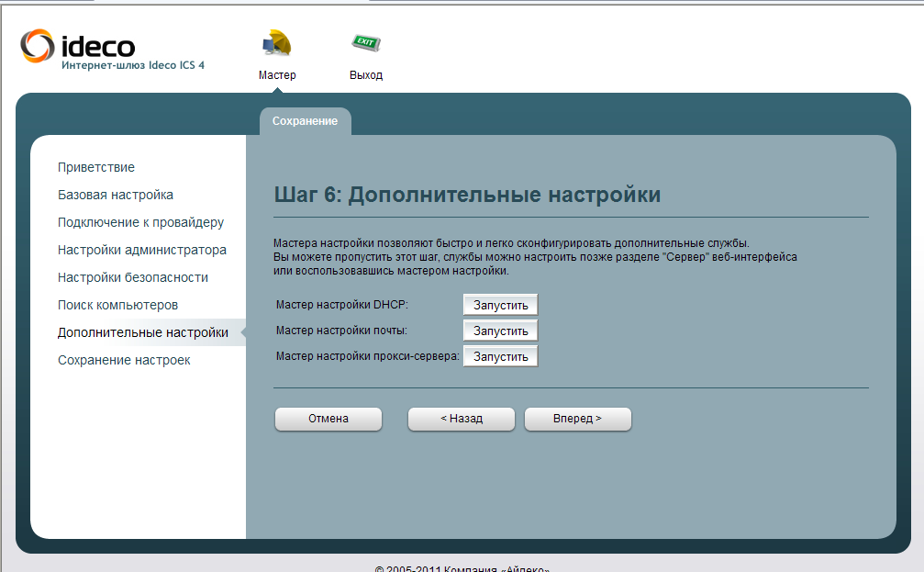
Task: Open the Подключение к провайдеру step
Action: pos(140,222)
